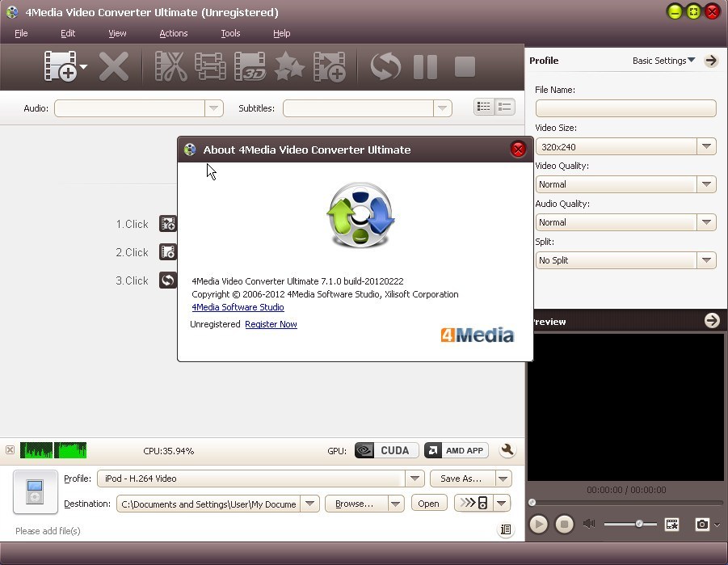Toggle CUDA GPU acceleration
Screen dimensions: 728x565
[385, 450]
